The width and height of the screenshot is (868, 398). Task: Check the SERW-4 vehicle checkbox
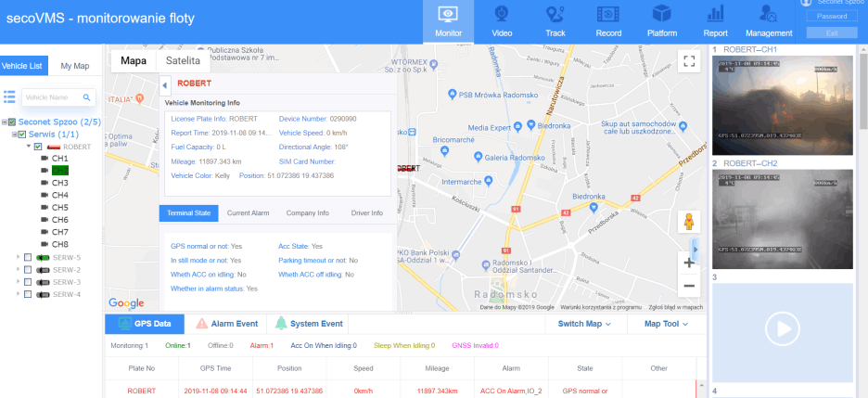[x=28, y=294]
